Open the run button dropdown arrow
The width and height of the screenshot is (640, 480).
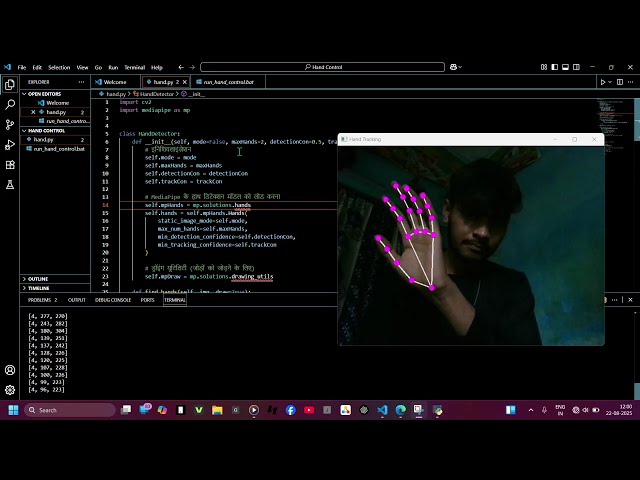click(610, 82)
